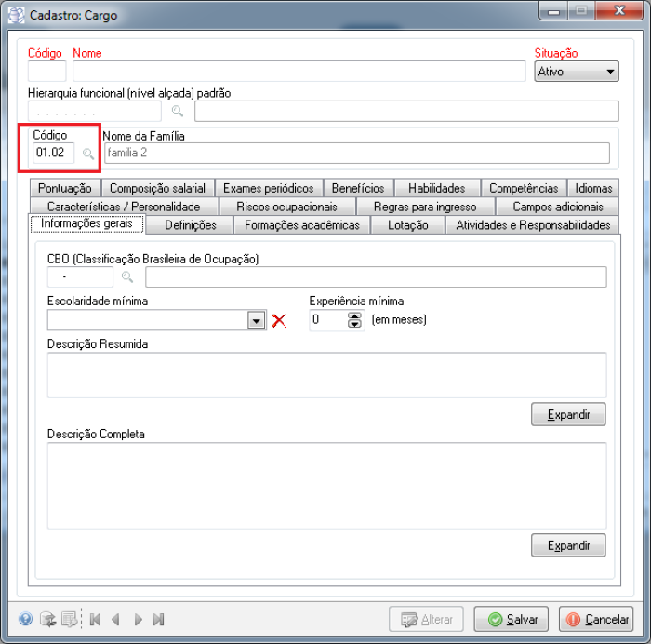
Task: Expand the Escolaridade mínima dropdown list
Action: pos(256,321)
